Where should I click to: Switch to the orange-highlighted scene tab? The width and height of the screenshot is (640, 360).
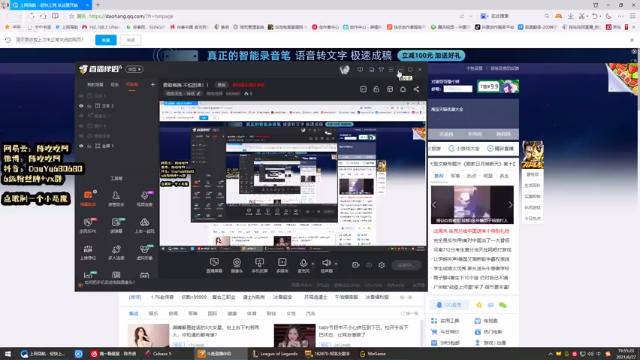132,84
